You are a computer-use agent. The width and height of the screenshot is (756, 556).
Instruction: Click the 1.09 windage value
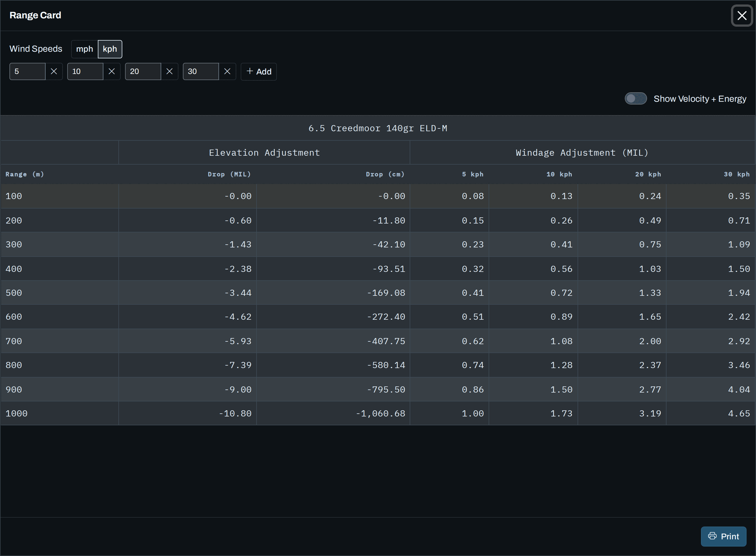739,244
